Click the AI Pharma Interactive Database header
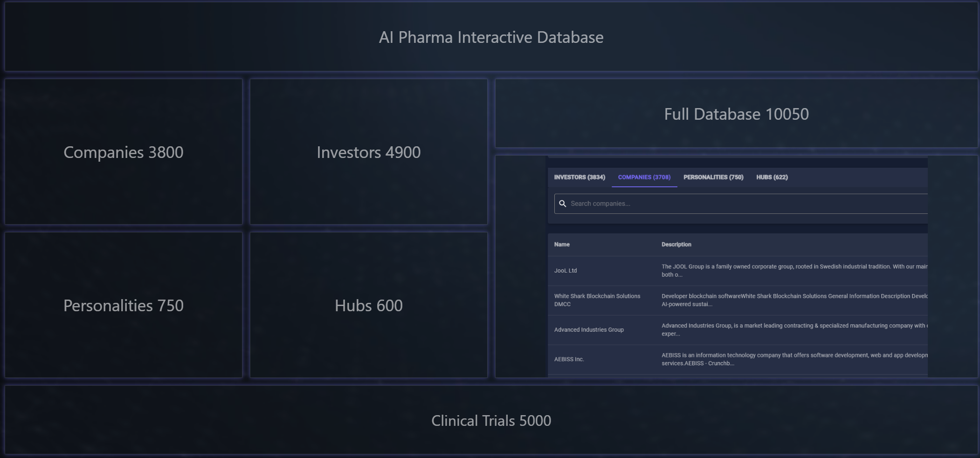 [x=491, y=37]
